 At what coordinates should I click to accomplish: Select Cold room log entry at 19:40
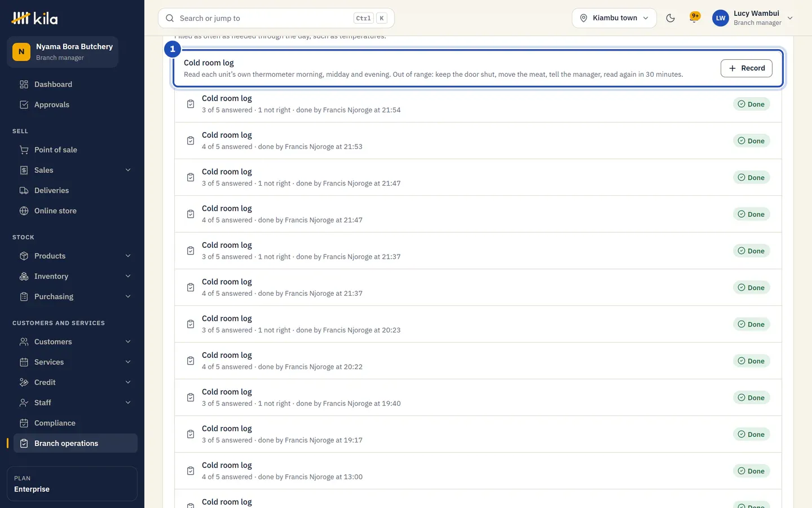click(478, 397)
